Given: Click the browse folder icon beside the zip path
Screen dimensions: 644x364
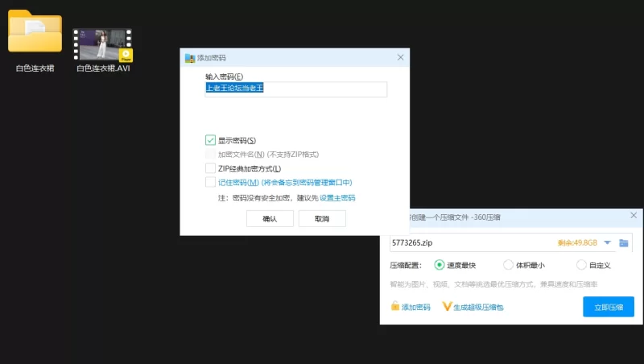Looking at the screenshot, I should (x=624, y=243).
